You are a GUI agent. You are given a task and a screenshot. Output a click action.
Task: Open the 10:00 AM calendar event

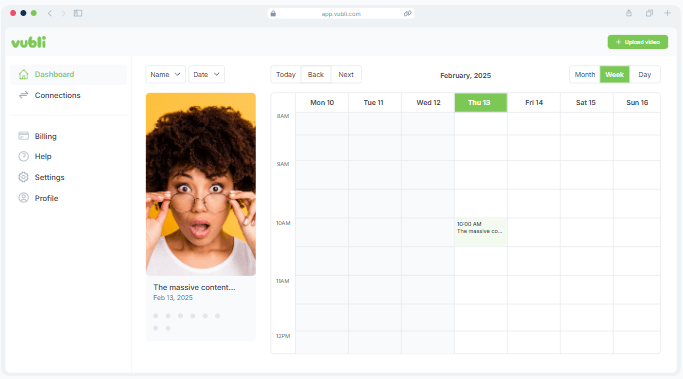point(481,232)
